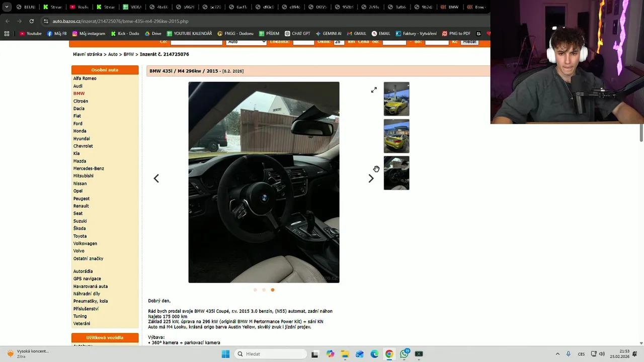Click the taskbar Hledat search box
The image size is (644, 362).
pyautogui.click(x=271, y=354)
